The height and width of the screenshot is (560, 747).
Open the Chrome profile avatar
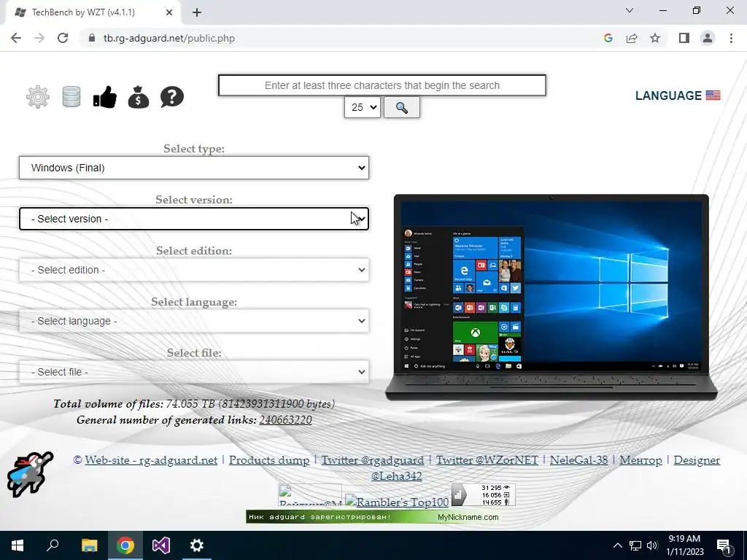[x=708, y=38]
